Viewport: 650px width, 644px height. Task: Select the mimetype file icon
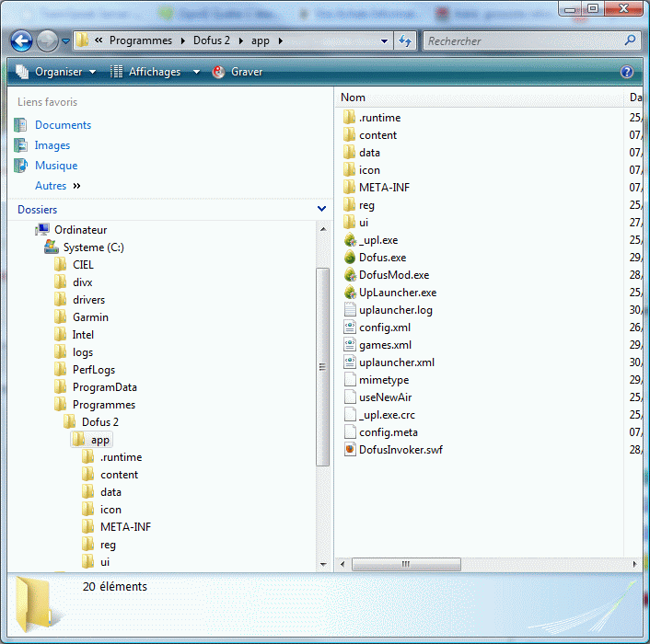[350, 379]
